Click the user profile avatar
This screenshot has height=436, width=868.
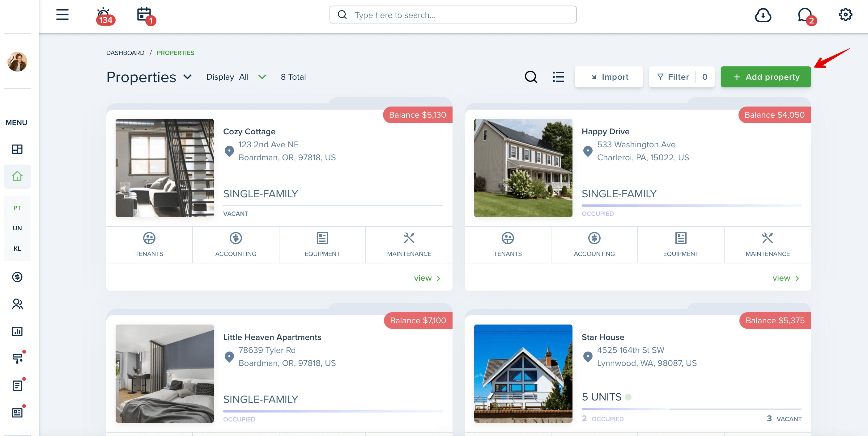tap(17, 62)
